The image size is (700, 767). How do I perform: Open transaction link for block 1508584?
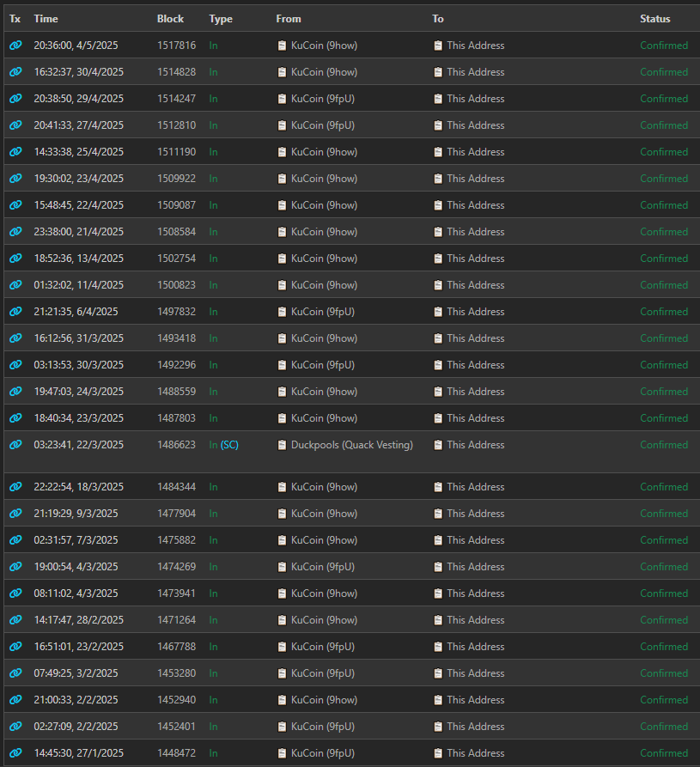[x=15, y=231]
